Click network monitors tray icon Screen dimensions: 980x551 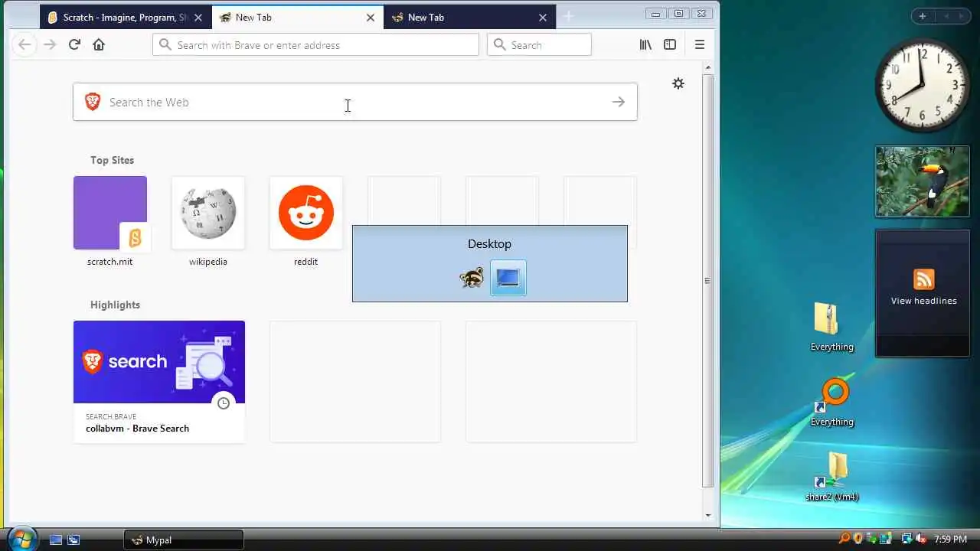point(906,539)
